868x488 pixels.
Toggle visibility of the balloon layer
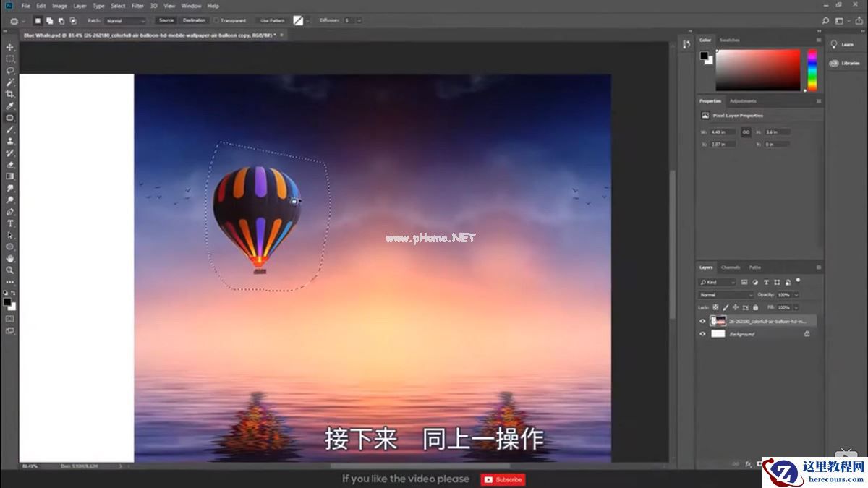(x=702, y=320)
